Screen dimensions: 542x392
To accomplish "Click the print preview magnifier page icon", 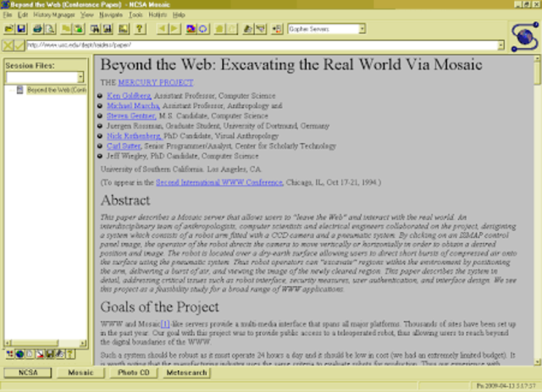I will tap(50, 29).
